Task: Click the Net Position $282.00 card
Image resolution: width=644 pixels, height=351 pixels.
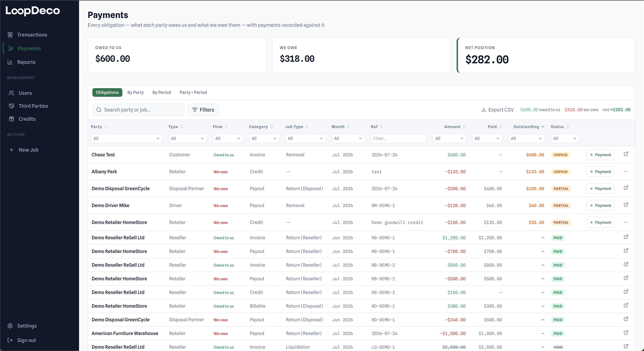Action: click(546, 55)
